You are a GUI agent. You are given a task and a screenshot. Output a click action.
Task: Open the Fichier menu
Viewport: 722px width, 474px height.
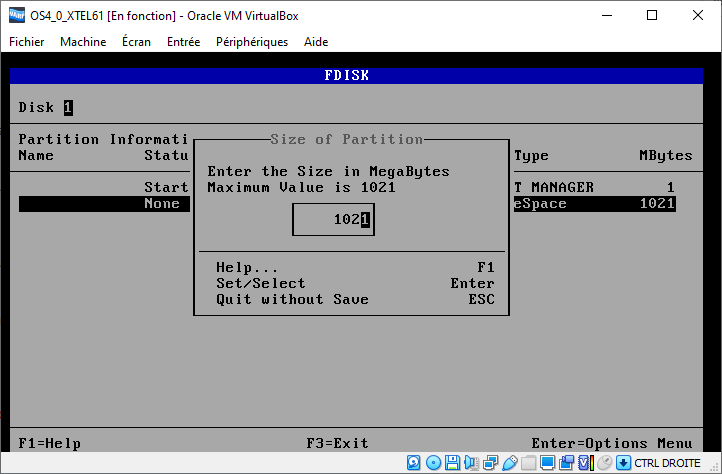coord(27,42)
